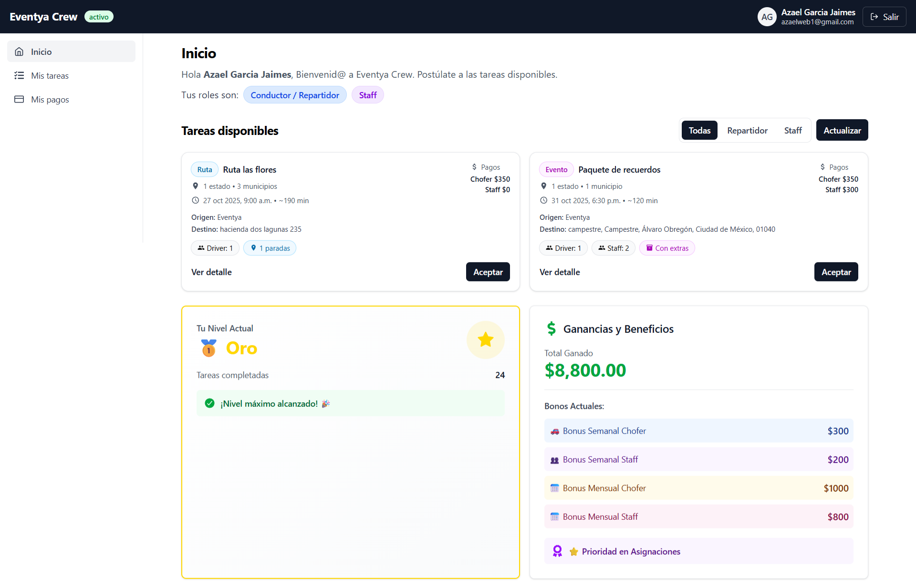The width and height of the screenshot is (916, 588).
Task: Click the home icon beside Inicio
Action: (x=19, y=52)
